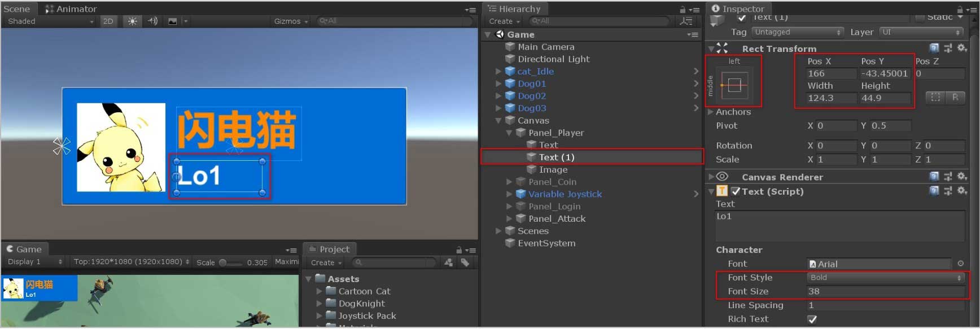
Task: Select the Project tab
Action: [x=329, y=249]
